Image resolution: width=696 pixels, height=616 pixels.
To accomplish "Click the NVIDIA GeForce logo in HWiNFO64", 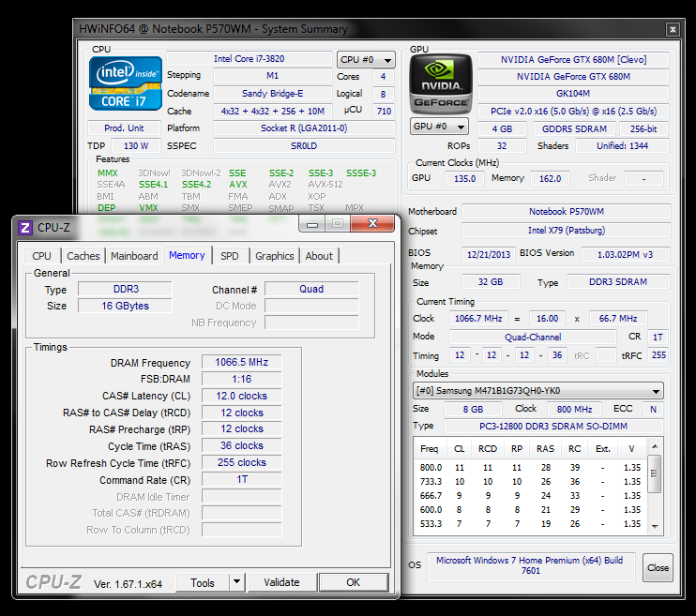I will coord(440,84).
